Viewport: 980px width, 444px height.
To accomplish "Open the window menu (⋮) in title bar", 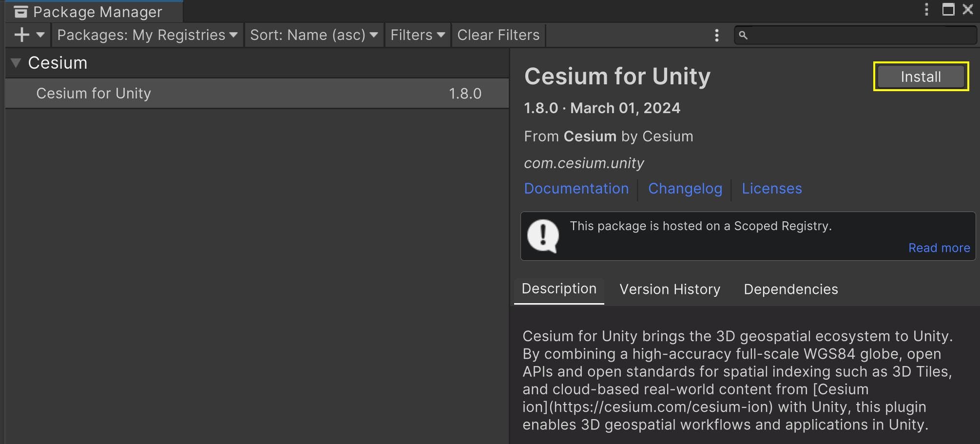I will 926,9.
